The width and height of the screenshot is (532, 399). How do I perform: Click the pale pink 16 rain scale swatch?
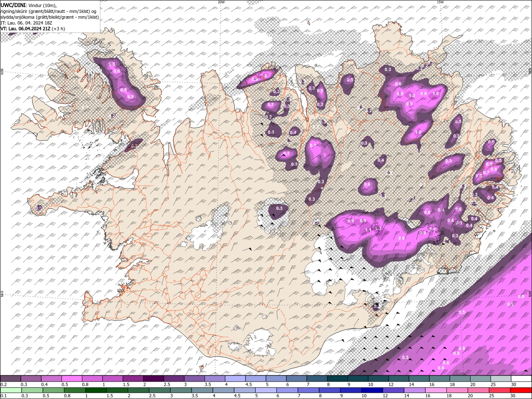click(x=436, y=390)
